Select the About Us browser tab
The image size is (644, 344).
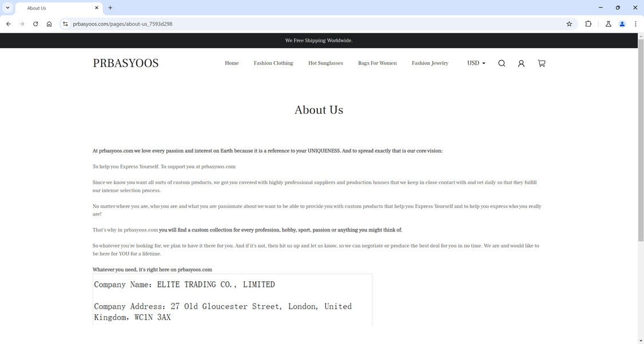click(x=59, y=8)
